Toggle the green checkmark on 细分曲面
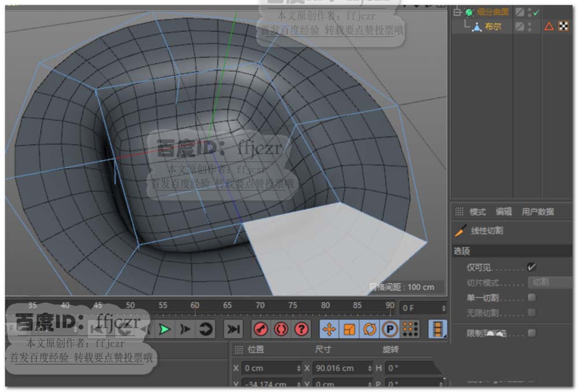 coord(536,12)
